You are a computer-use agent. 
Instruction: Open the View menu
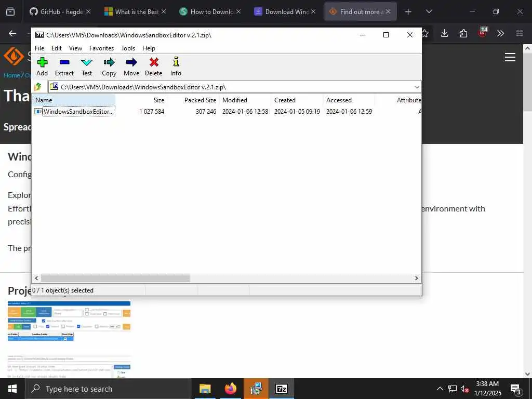[x=75, y=48]
